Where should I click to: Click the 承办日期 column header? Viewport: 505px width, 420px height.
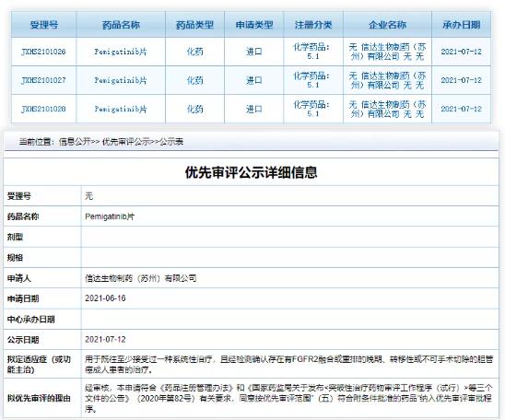tap(461, 25)
